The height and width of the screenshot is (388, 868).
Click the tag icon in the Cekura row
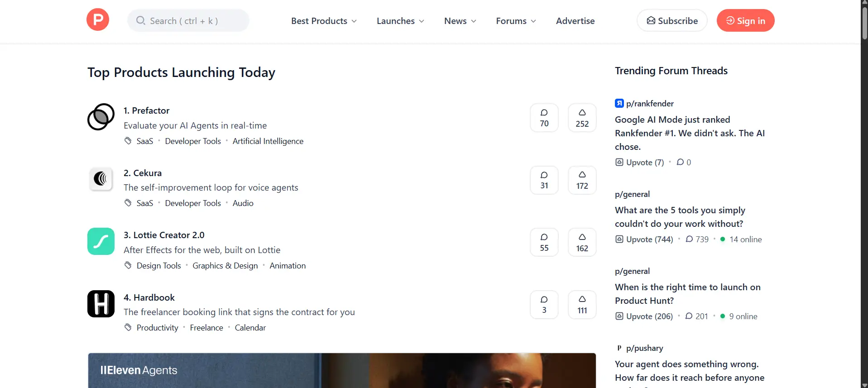(x=128, y=203)
